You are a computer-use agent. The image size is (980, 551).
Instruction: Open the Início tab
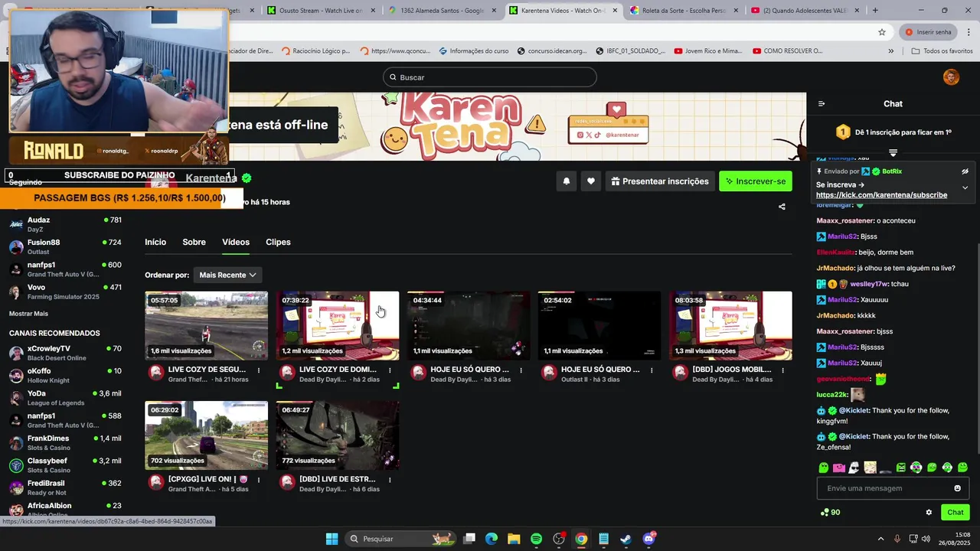click(x=155, y=242)
